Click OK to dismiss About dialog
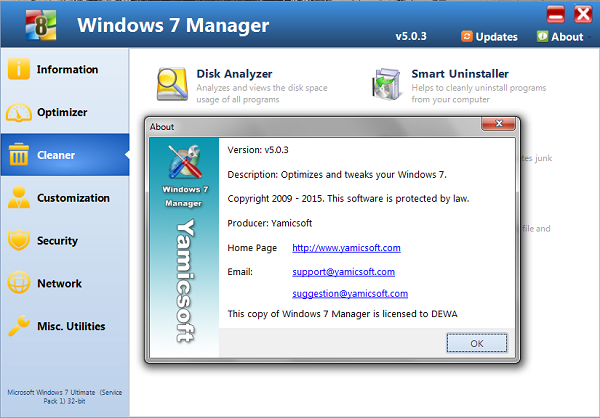 point(477,343)
